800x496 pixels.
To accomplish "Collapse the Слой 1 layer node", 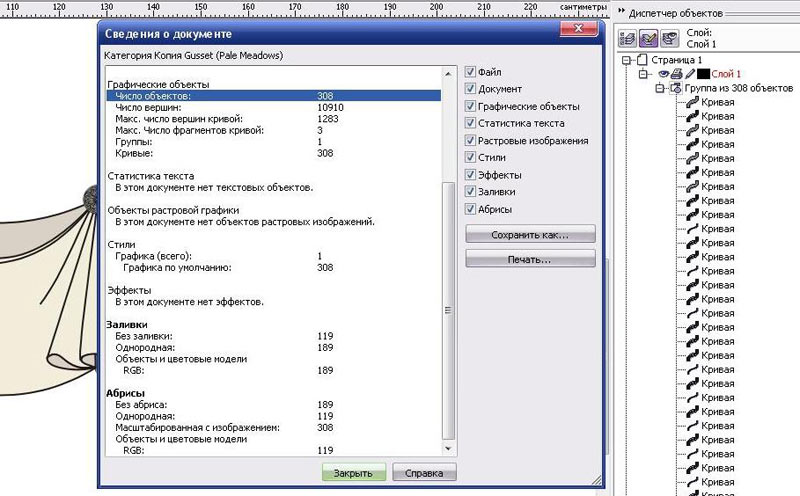I will click(643, 74).
